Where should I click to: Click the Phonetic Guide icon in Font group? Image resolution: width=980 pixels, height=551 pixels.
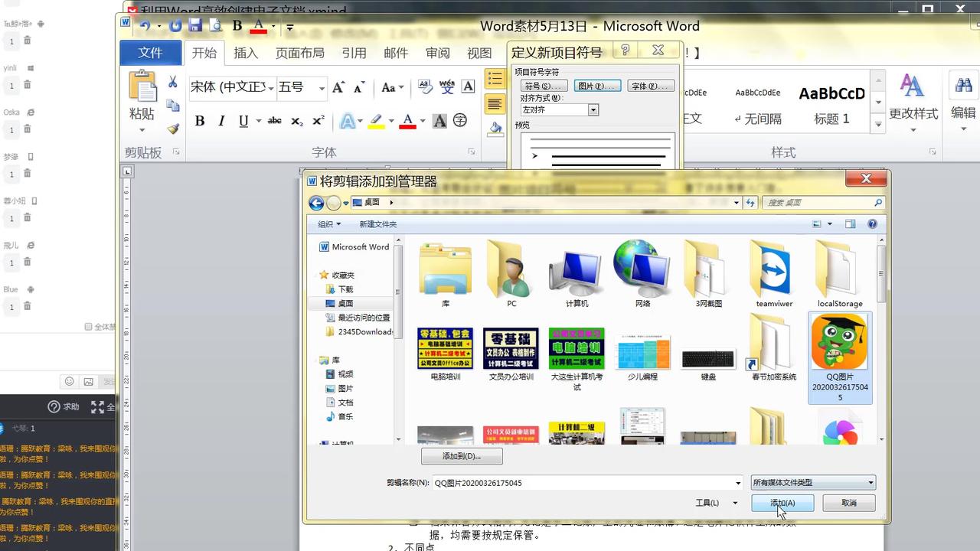pyautogui.click(x=446, y=87)
